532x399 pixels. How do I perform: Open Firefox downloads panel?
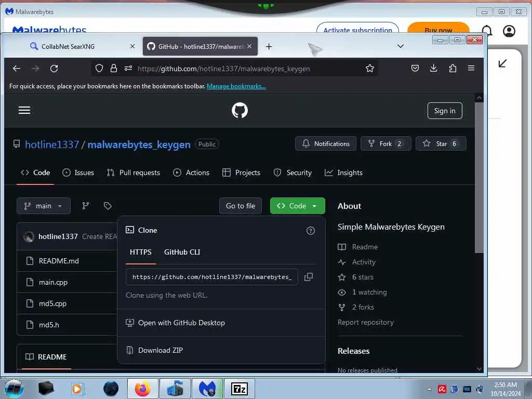click(x=434, y=68)
